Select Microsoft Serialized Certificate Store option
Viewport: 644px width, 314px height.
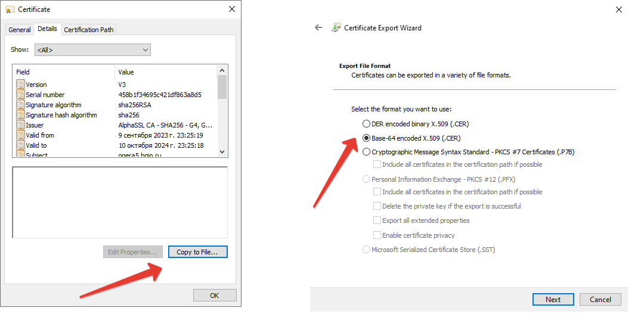coord(366,250)
